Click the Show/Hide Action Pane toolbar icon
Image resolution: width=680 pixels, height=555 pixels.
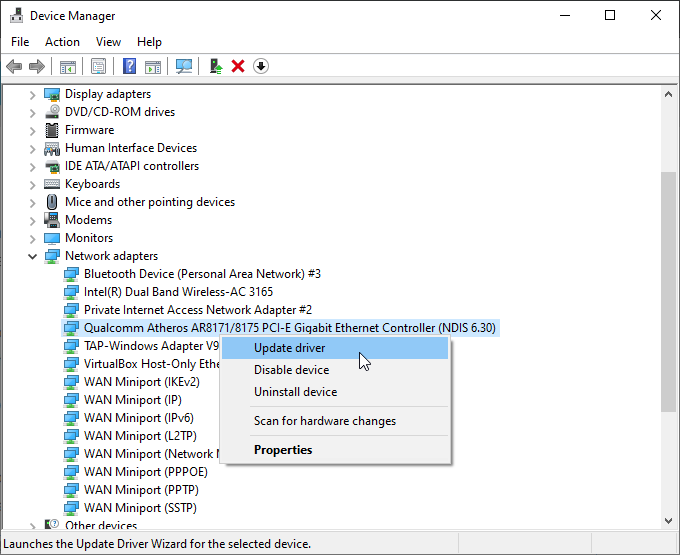pos(153,66)
